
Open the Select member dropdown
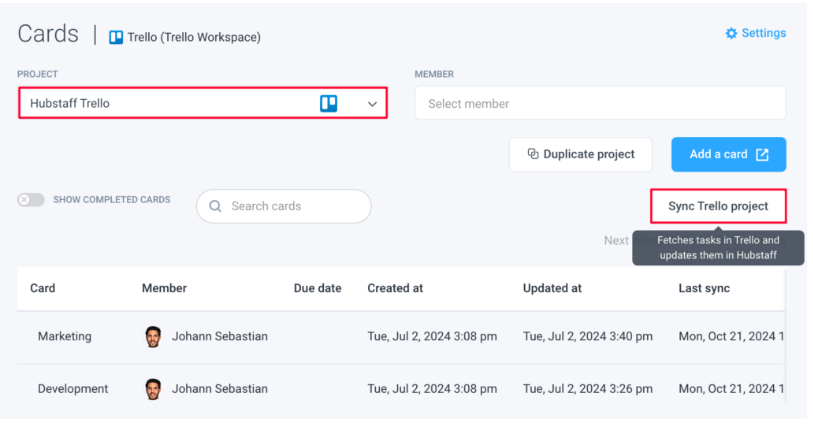pyautogui.click(x=600, y=103)
